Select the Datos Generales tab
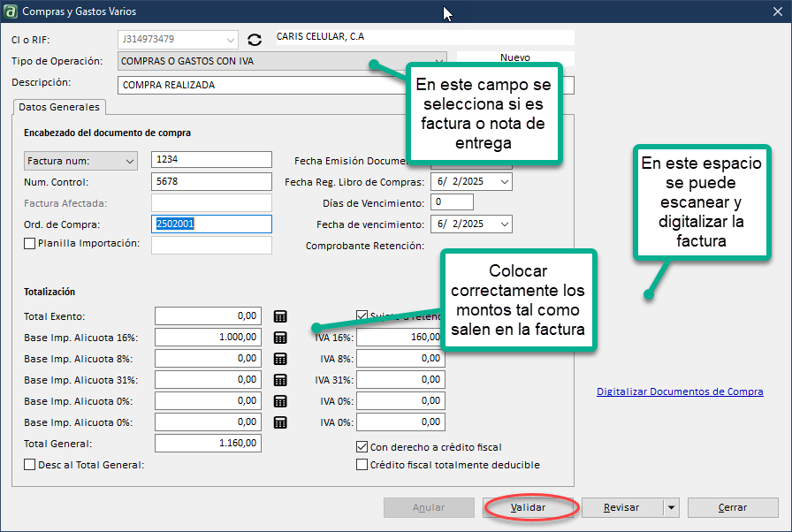 click(x=59, y=107)
